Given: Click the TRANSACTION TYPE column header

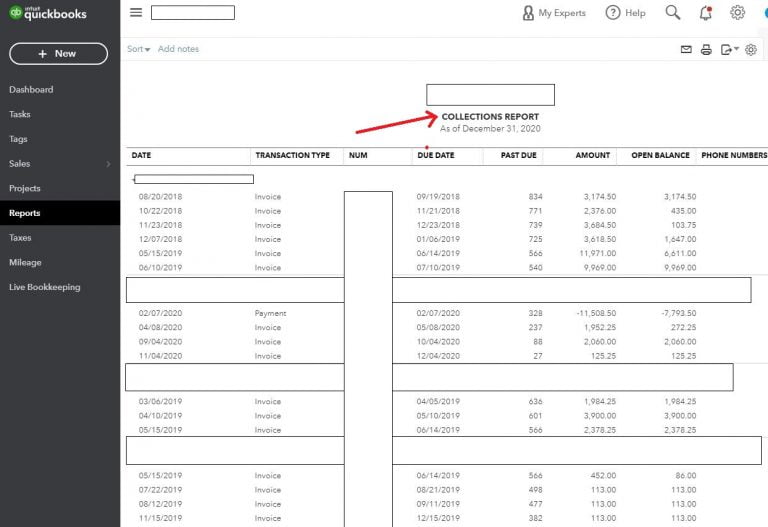Looking at the screenshot, I should pyautogui.click(x=292, y=155).
